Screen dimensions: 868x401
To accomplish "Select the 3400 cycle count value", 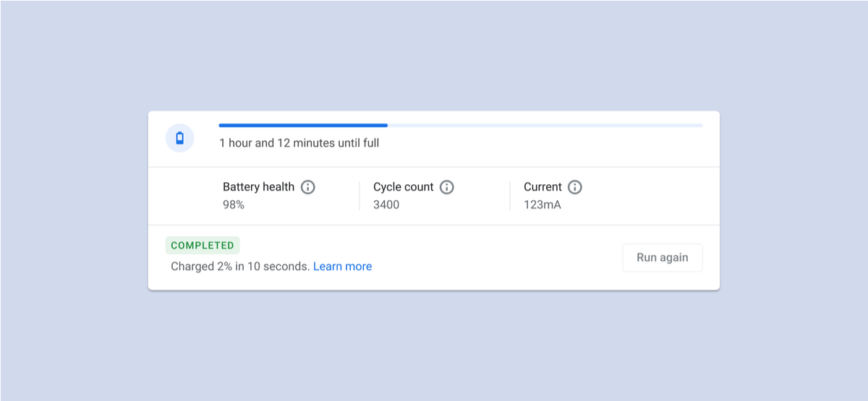I will [386, 205].
